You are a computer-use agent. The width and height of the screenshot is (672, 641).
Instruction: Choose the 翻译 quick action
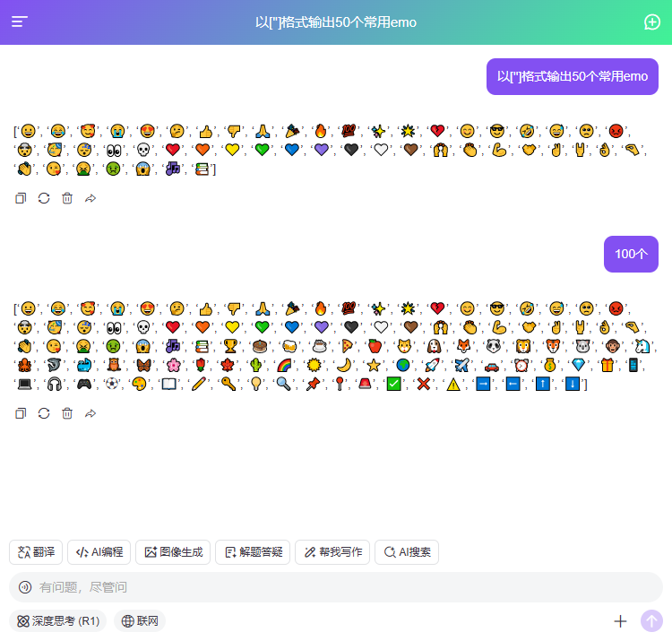[36, 552]
